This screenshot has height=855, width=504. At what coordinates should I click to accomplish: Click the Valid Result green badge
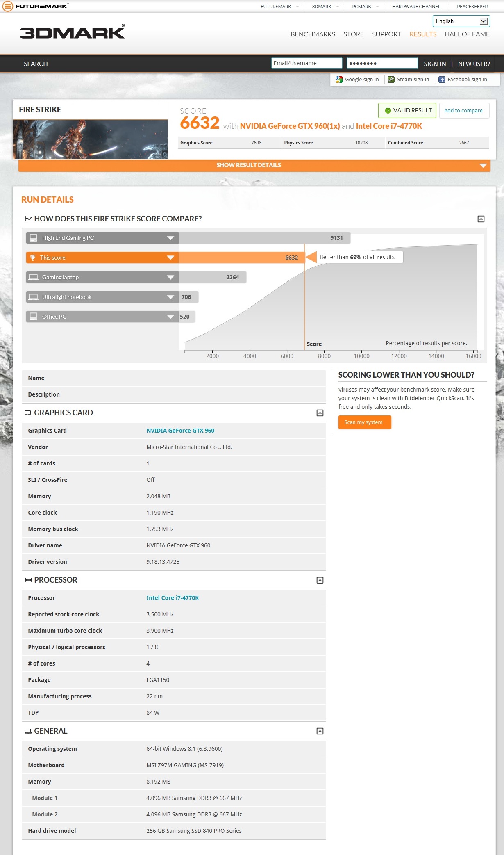pyautogui.click(x=407, y=110)
